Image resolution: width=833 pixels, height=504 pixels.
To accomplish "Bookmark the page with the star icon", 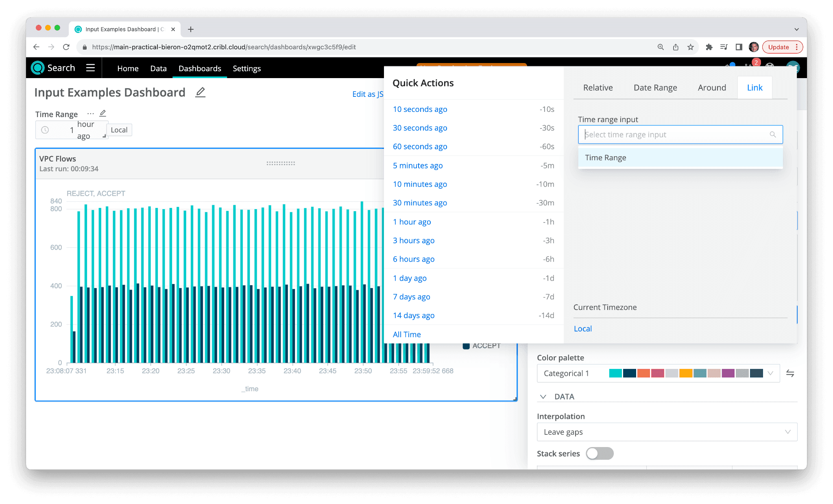I will [691, 47].
